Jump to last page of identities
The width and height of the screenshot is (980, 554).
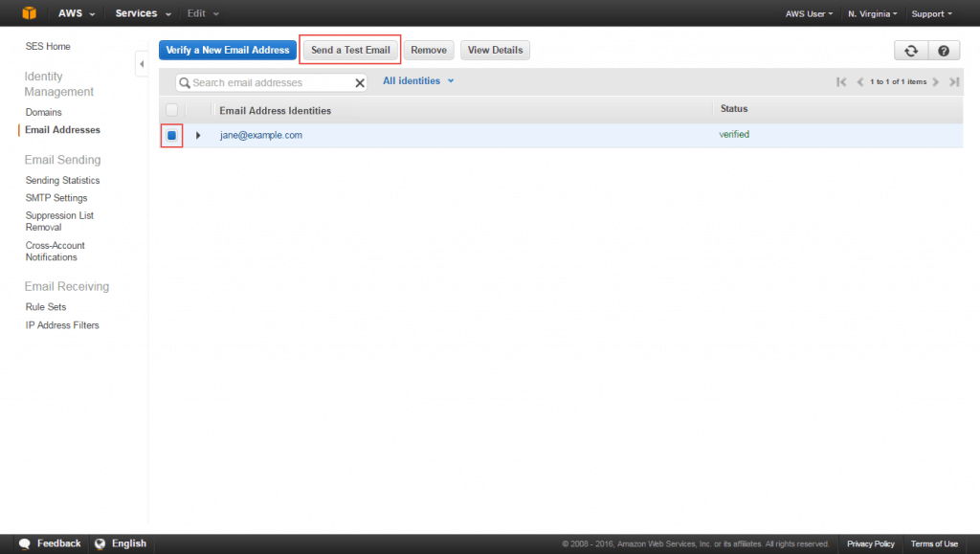click(x=953, y=81)
